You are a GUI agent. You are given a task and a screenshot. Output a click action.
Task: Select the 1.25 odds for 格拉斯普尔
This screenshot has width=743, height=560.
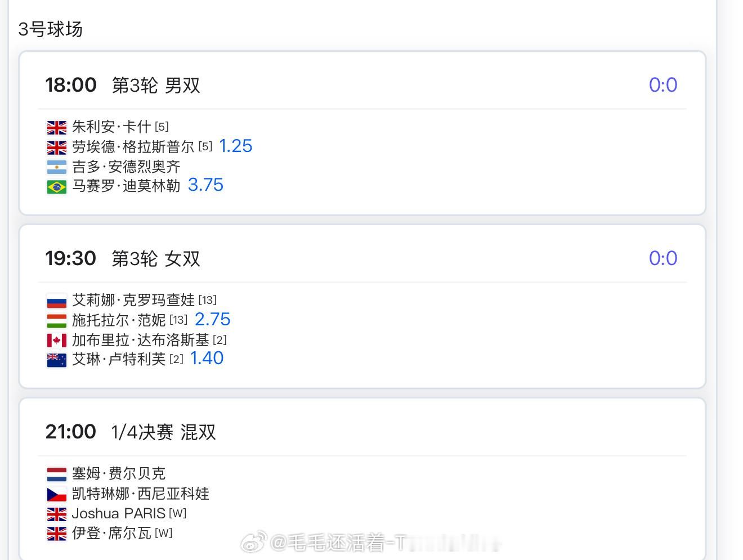pos(235,146)
